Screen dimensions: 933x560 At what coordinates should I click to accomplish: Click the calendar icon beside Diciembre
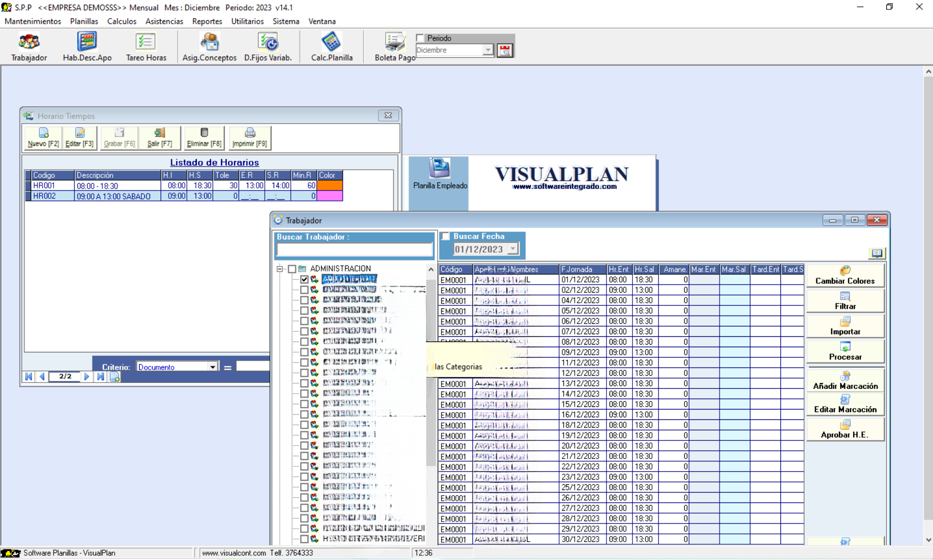[x=505, y=50]
